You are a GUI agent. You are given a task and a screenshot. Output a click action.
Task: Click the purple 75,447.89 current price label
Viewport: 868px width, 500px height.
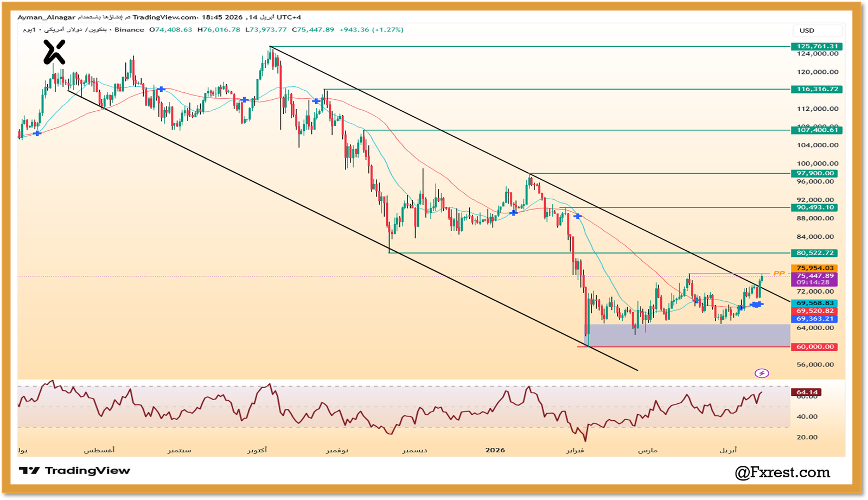[x=814, y=276]
